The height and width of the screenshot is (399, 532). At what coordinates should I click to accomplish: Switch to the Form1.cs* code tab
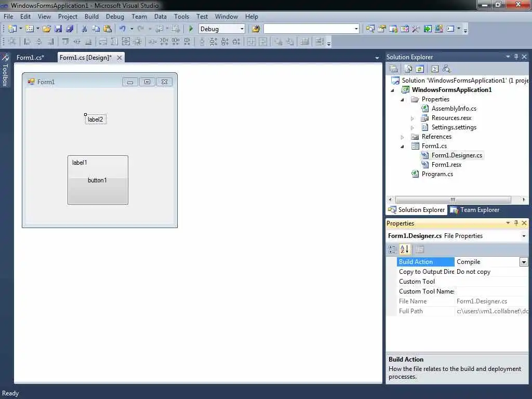[x=31, y=57]
